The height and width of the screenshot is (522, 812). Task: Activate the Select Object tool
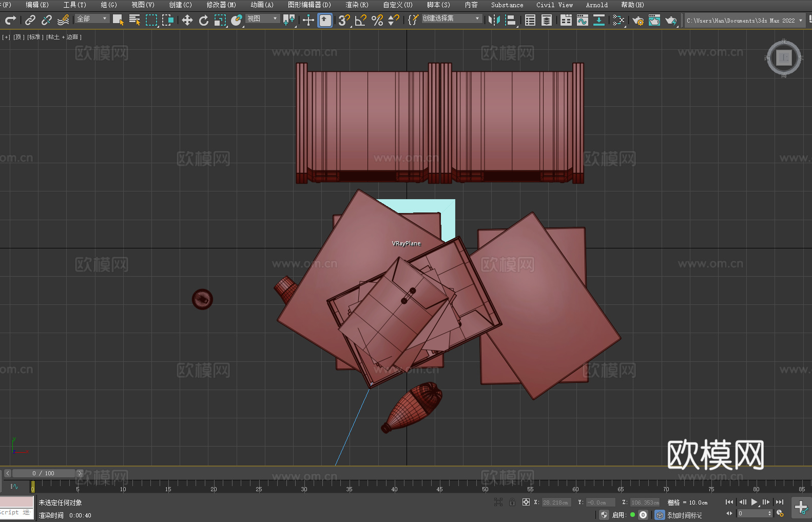click(118, 20)
